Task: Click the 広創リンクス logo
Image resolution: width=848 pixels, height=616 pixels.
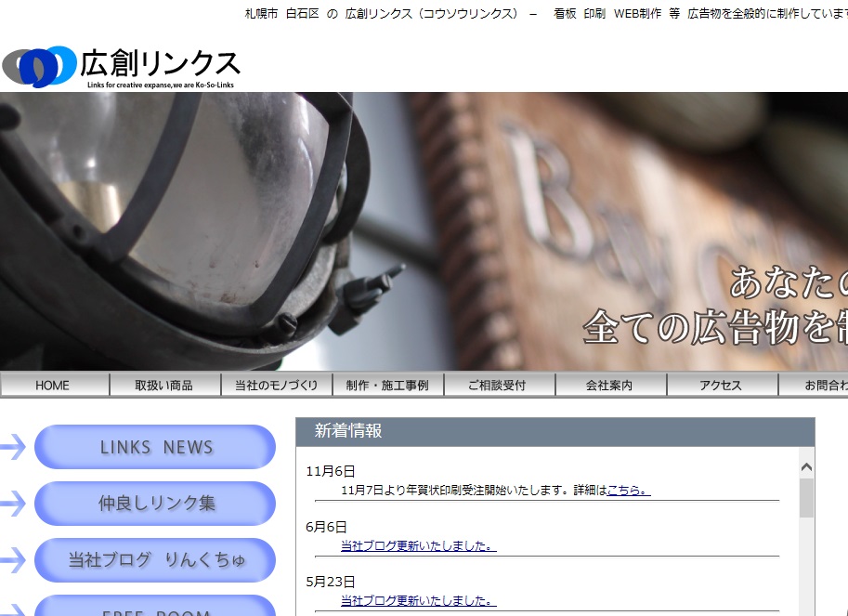Action: 121,67
